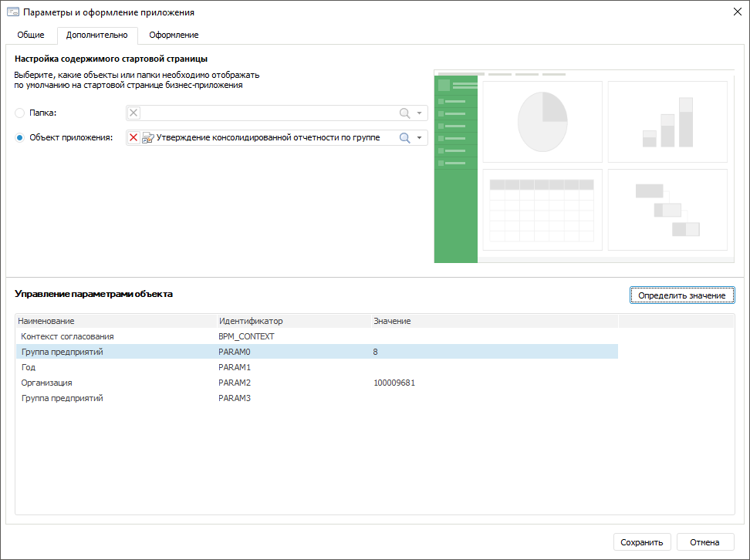750x560 pixels.
Task: Click the Определить значение button
Action: click(x=682, y=295)
